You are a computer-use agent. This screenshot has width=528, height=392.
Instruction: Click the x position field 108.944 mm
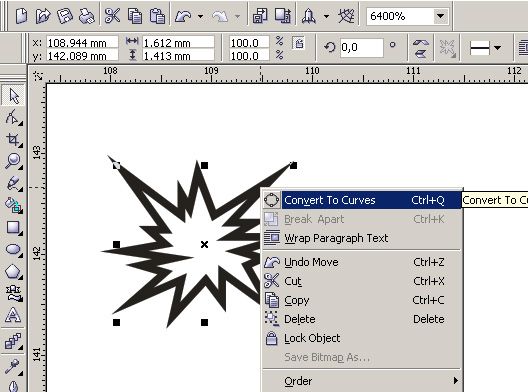(x=82, y=43)
